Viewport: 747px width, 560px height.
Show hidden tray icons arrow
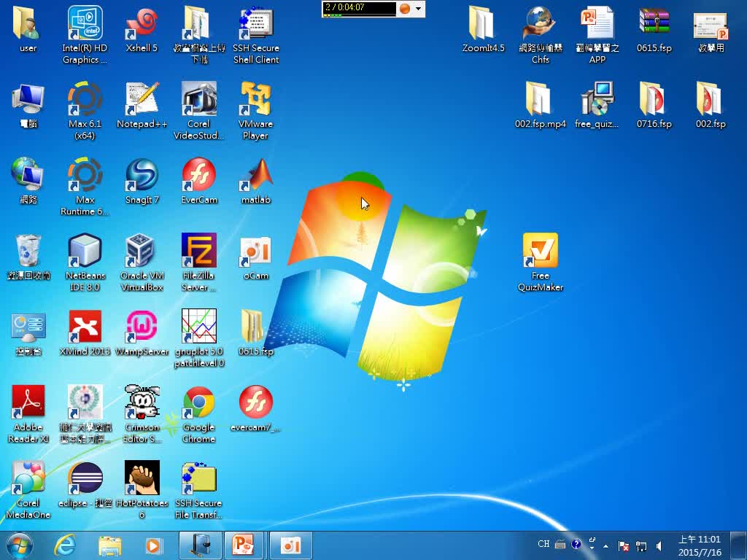click(x=605, y=545)
